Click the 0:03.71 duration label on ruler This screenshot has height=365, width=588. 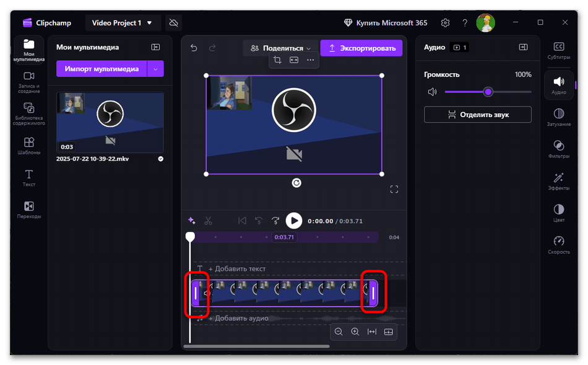[x=284, y=237]
